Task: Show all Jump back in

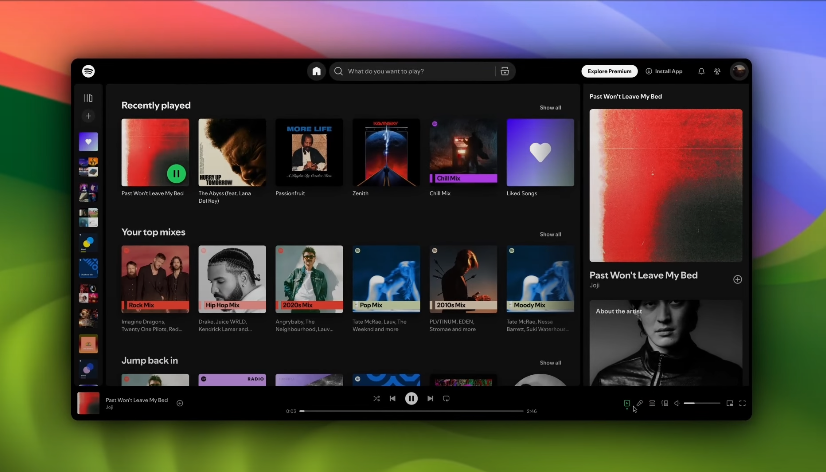Action: point(550,362)
